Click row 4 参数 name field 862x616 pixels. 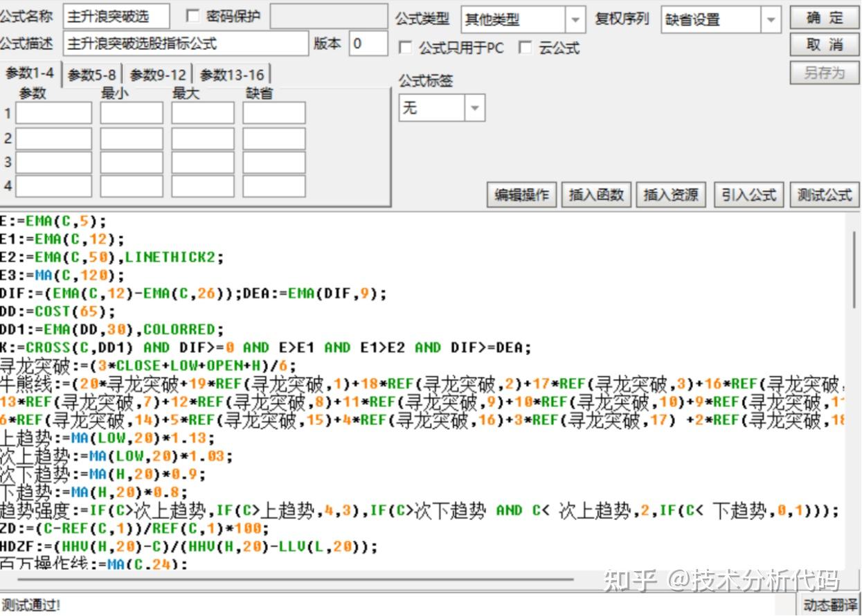(x=54, y=186)
